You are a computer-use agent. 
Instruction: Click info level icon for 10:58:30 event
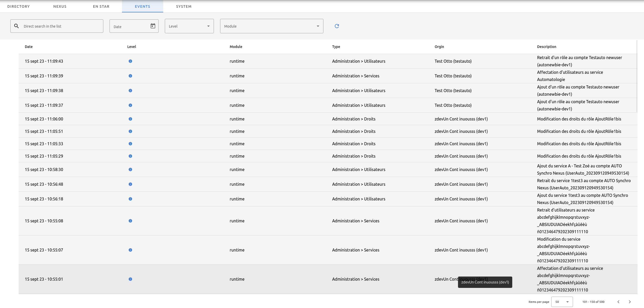(130, 169)
